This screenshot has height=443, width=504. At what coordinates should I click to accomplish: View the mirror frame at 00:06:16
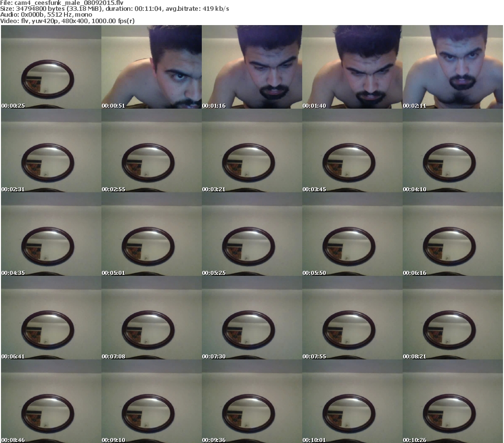(x=453, y=234)
